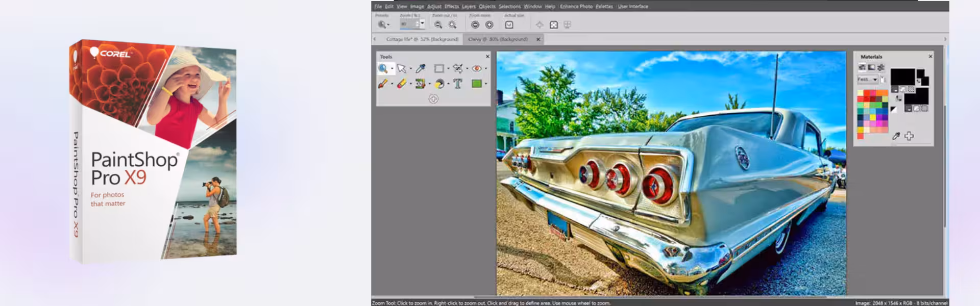
Task: Open the Zoom percent dropdown arrow
Action: tap(422, 24)
